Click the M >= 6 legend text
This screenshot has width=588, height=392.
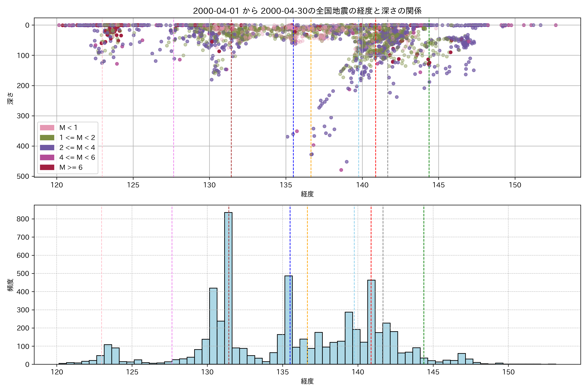click(x=71, y=167)
